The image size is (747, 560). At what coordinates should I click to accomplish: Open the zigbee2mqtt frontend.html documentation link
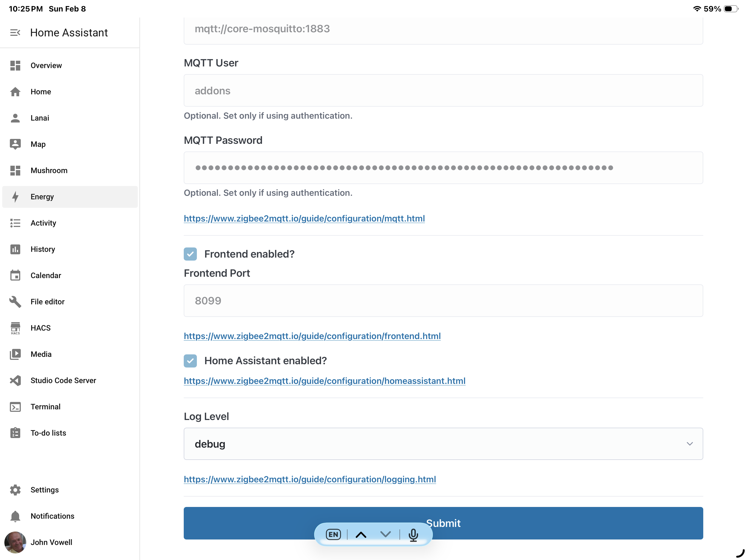(x=312, y=336)
